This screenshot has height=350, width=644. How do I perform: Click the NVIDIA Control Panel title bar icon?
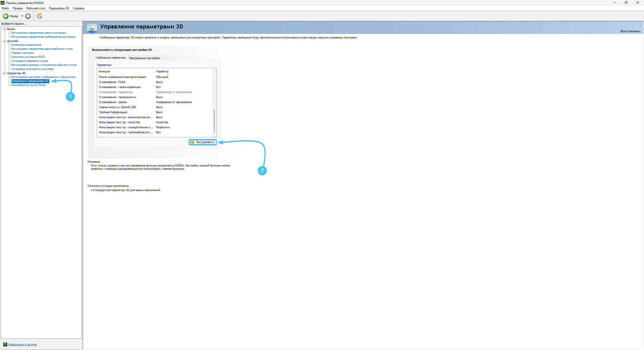pos(3,3)
